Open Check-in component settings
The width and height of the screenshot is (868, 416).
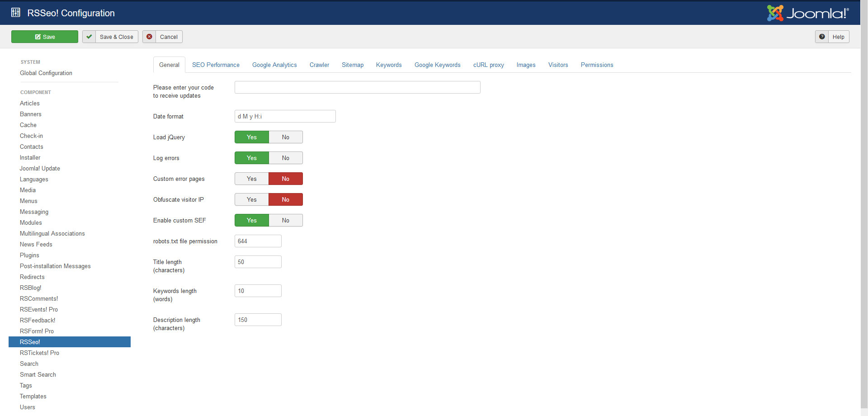click(x=31, y=136)
